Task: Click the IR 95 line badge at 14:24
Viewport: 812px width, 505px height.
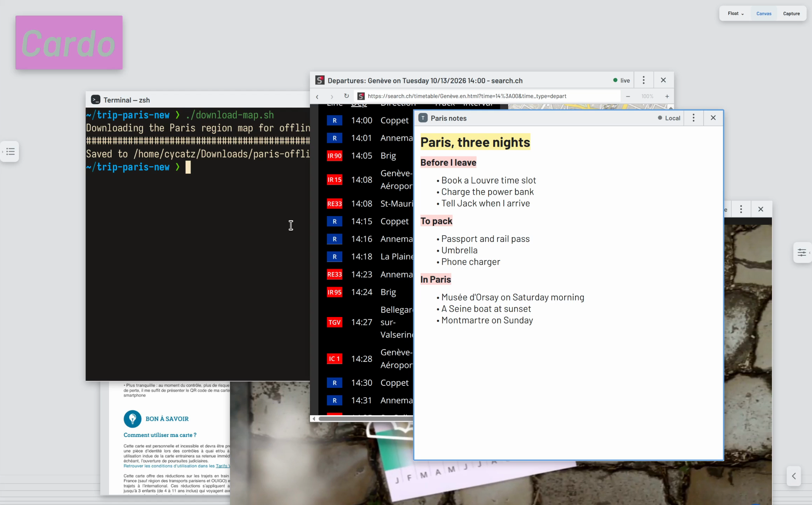Action: (x=334, y=292)
